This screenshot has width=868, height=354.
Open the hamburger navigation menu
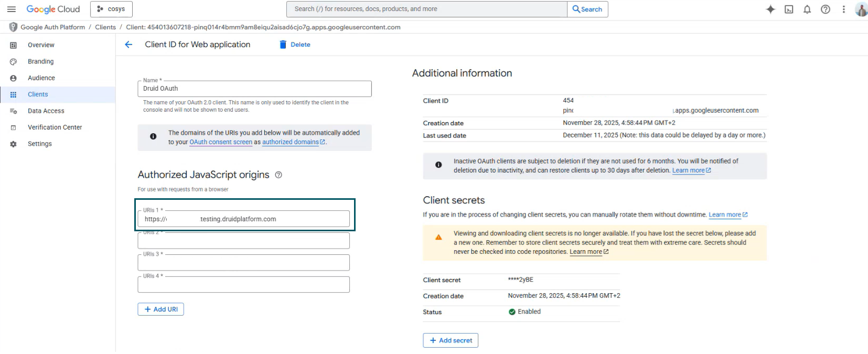pyautogui.click(x=12, y=9)
